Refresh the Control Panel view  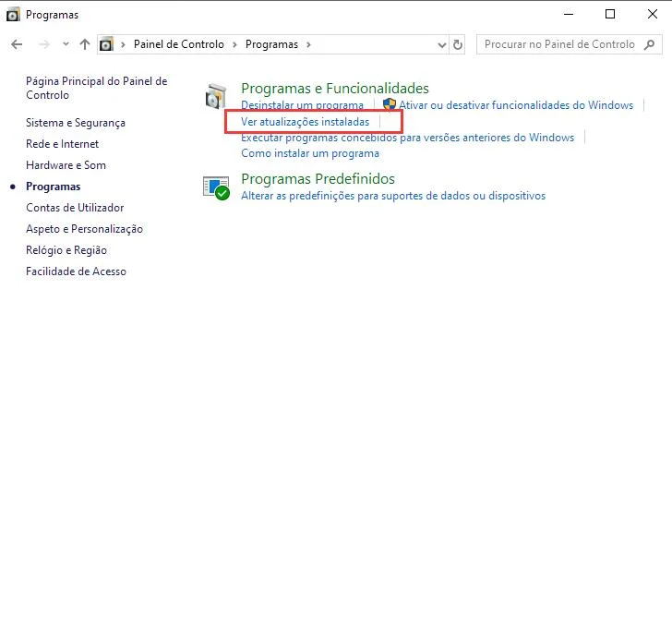pyautogui.click(x=458, y=44)
